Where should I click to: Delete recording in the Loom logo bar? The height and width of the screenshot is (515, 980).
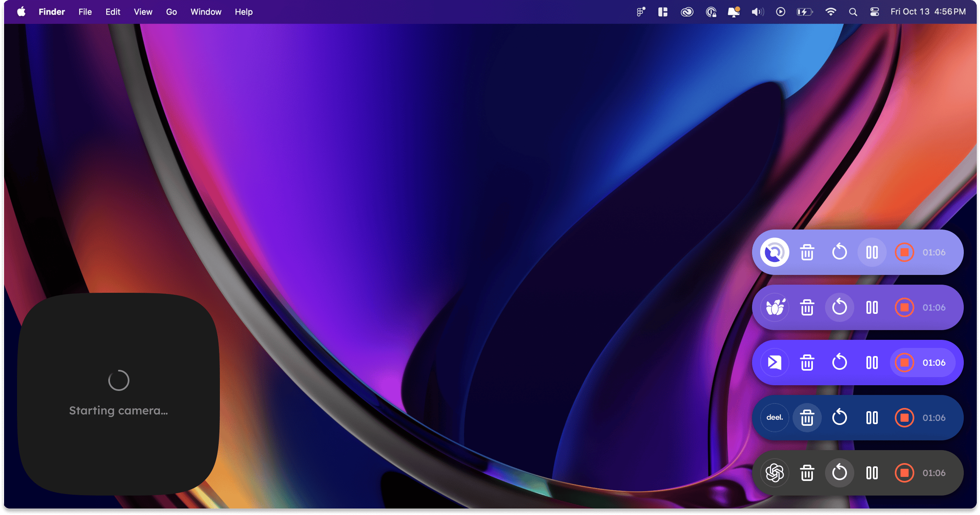[807, 252]
